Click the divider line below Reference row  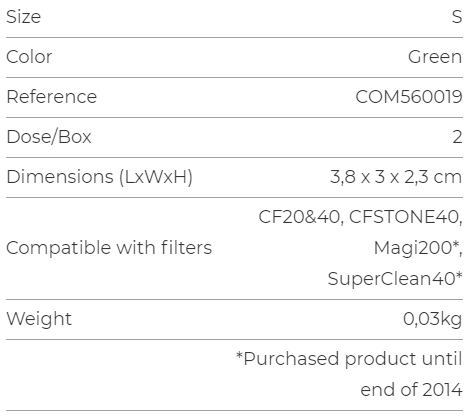[234, 117]
